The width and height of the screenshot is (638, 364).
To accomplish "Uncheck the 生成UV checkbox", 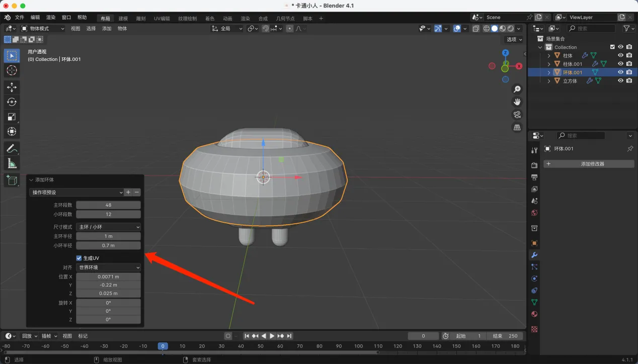I will tap(79, 258).
